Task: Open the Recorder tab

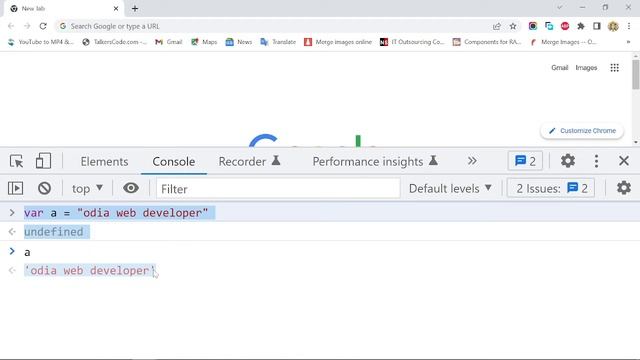Action: (x=249, y=161)
